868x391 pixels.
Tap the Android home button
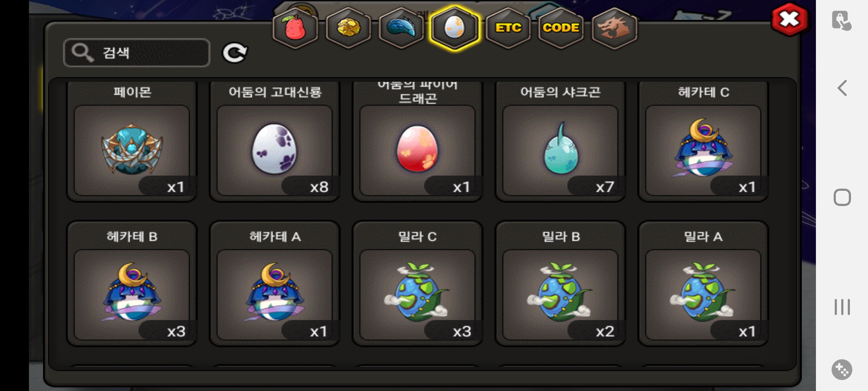click(842, 197)
